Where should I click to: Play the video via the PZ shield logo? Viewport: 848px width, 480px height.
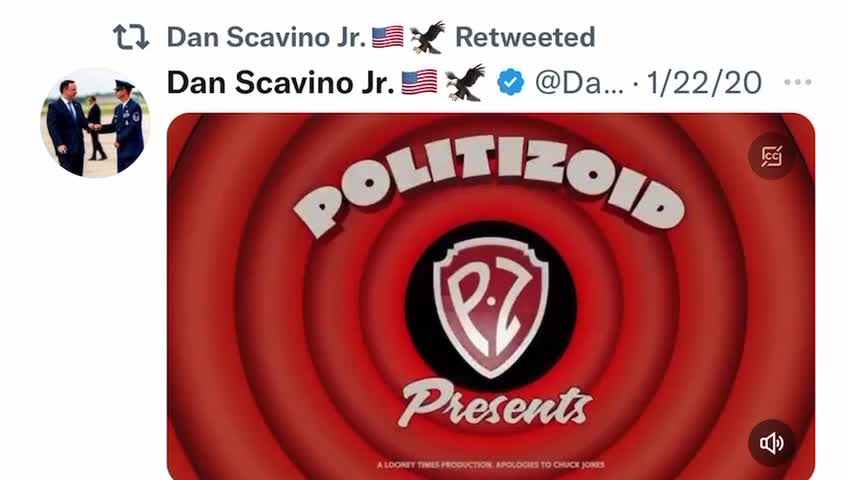point(491,306)
